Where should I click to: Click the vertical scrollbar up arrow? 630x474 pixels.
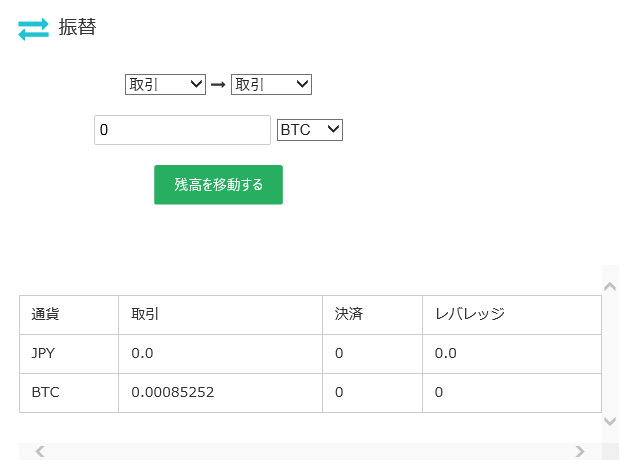pyautogui.click(x=610, y=286)
